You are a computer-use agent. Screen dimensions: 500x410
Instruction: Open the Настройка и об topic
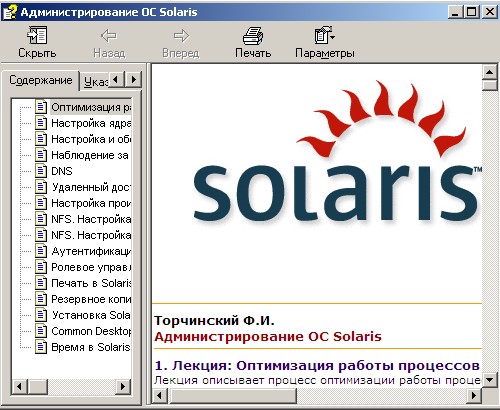91,139
